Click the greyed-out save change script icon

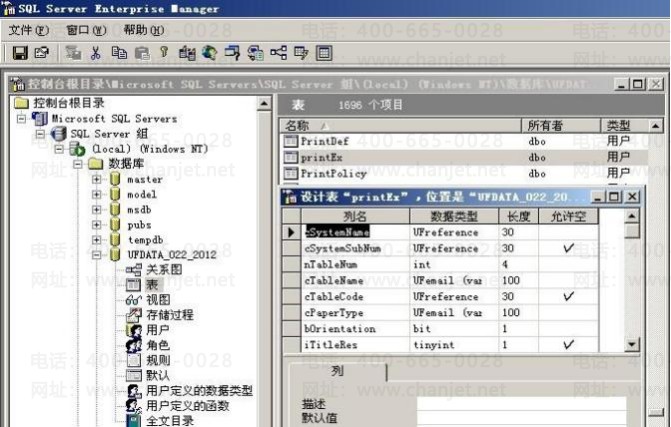coord(73,53)
